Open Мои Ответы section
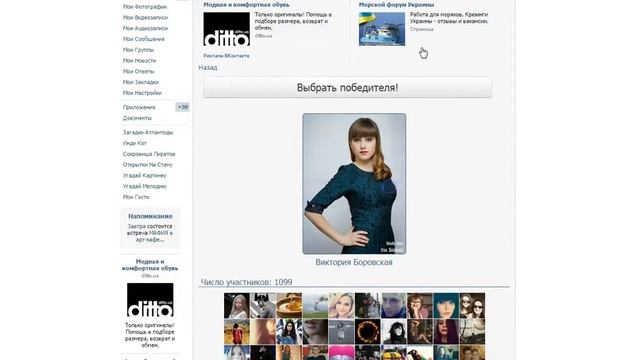 click(138, 71)
